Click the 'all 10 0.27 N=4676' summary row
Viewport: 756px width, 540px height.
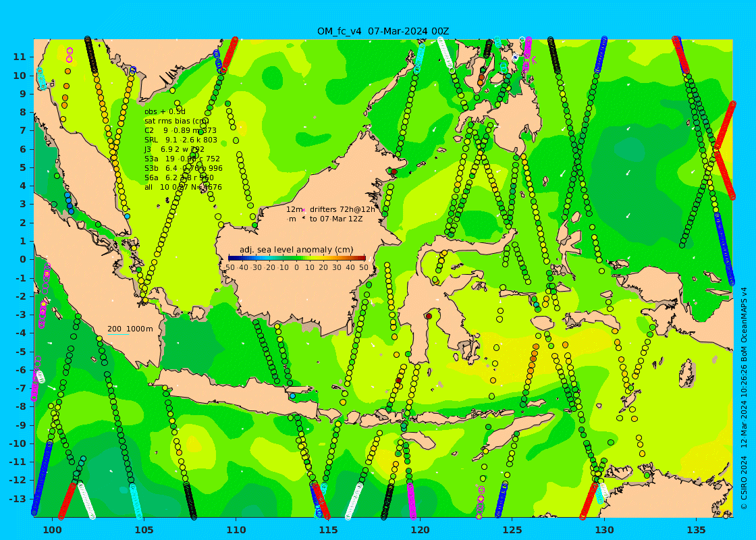click(x=183, y=187)
